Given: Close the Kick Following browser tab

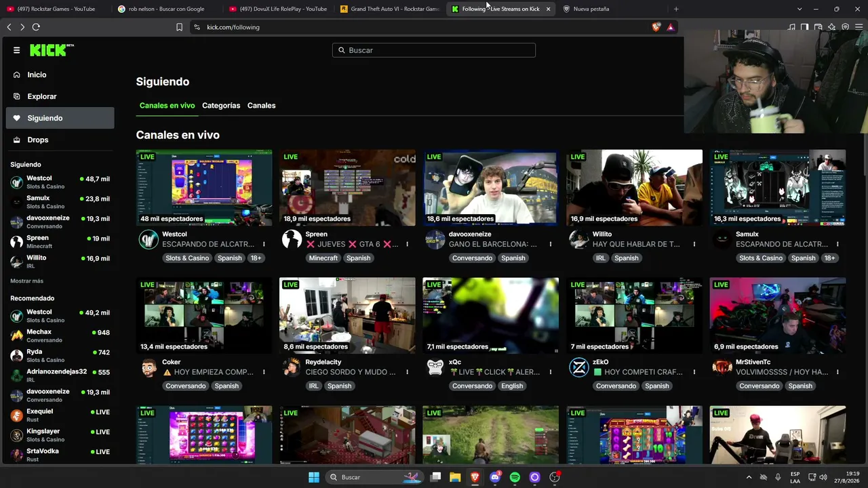Looking at the screenshot, I should pyautogui.click(x=548, y=9).
